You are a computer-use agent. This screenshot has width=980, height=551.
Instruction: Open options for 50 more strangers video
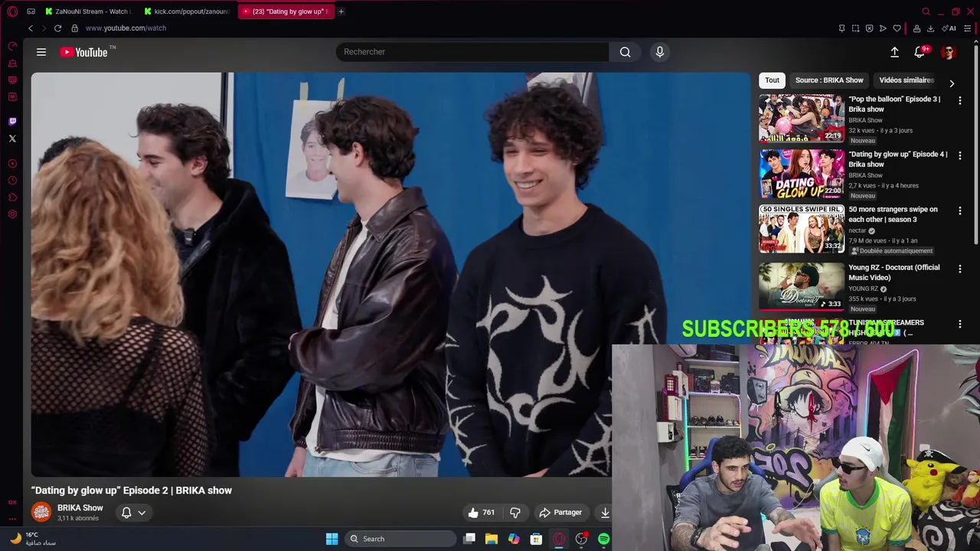tap(960, 210)
